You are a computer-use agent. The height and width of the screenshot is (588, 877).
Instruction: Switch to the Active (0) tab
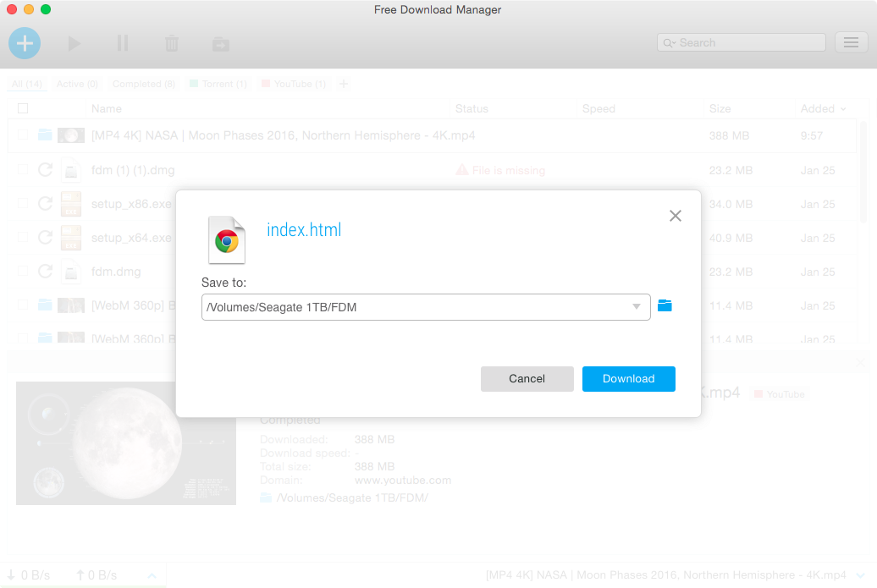tap(77, 84)
